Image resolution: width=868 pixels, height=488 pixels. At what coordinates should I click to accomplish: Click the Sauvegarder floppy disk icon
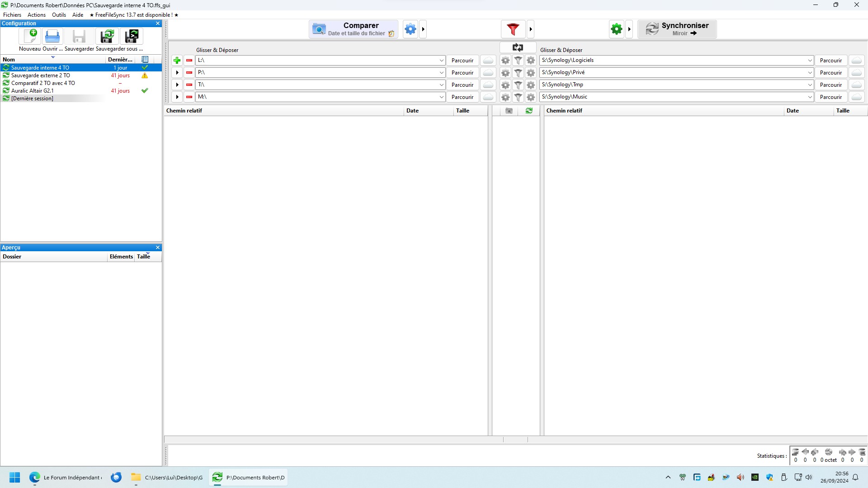click(79, 37)
